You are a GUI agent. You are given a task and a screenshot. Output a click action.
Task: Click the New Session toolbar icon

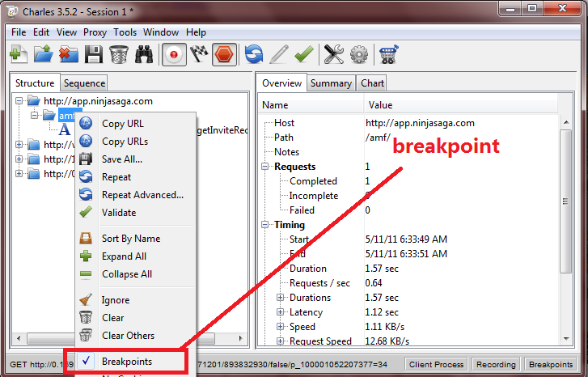[x=19, y=54]
